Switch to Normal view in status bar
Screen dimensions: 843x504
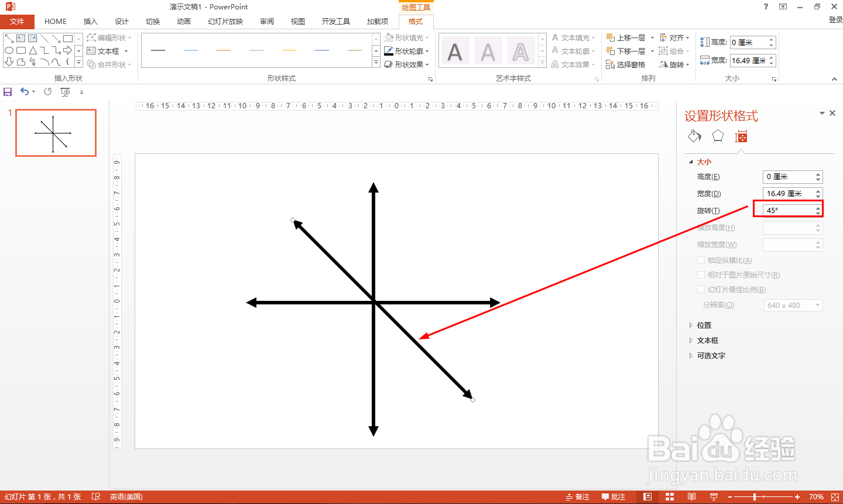click(x=647, y=497)
